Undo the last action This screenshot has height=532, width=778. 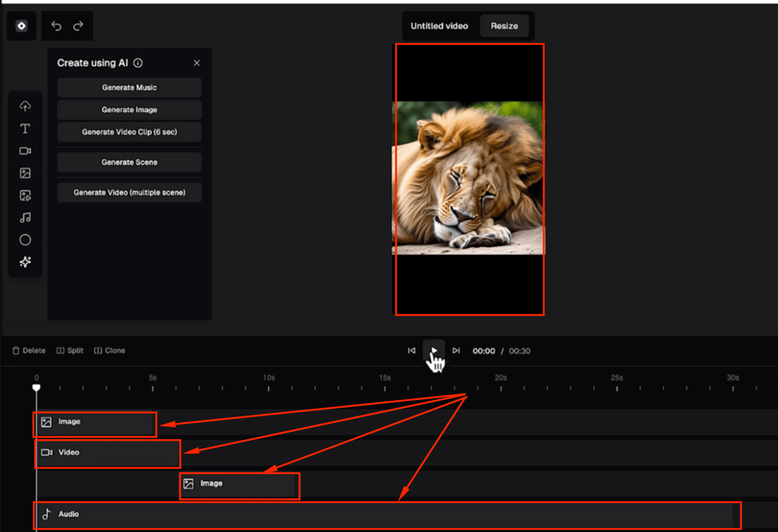pyautogui.click(x=56, y=26)
